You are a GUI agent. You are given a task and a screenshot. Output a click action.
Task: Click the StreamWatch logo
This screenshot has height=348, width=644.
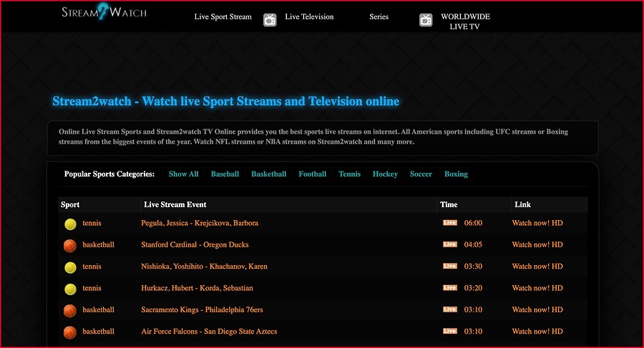coord(104,11)
